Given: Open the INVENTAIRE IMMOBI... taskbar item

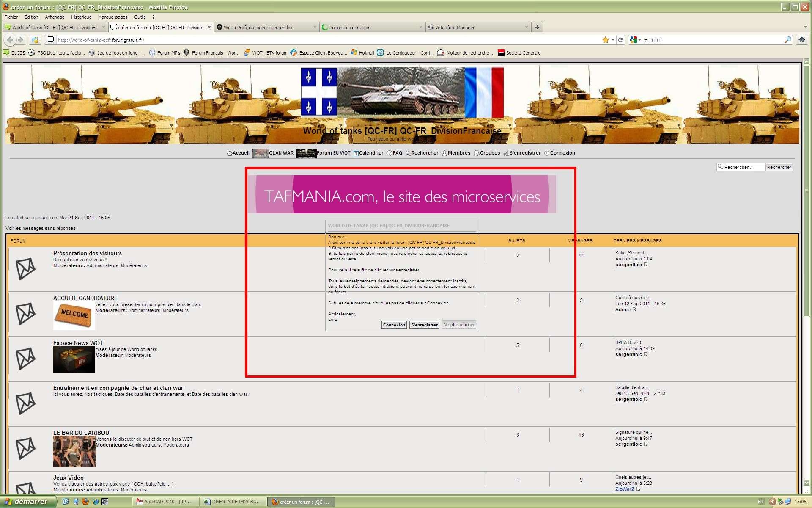Looking at the screenshot, I should (233, 502).
